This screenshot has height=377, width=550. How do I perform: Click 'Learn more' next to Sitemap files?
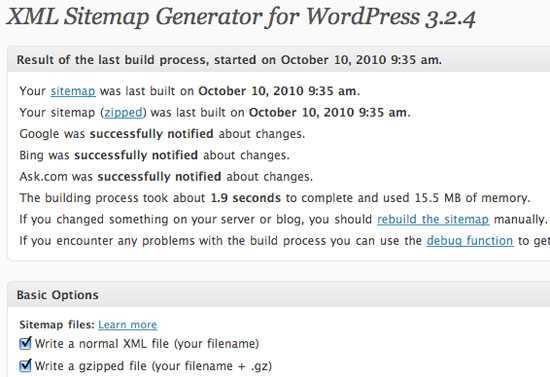point(128,325)
